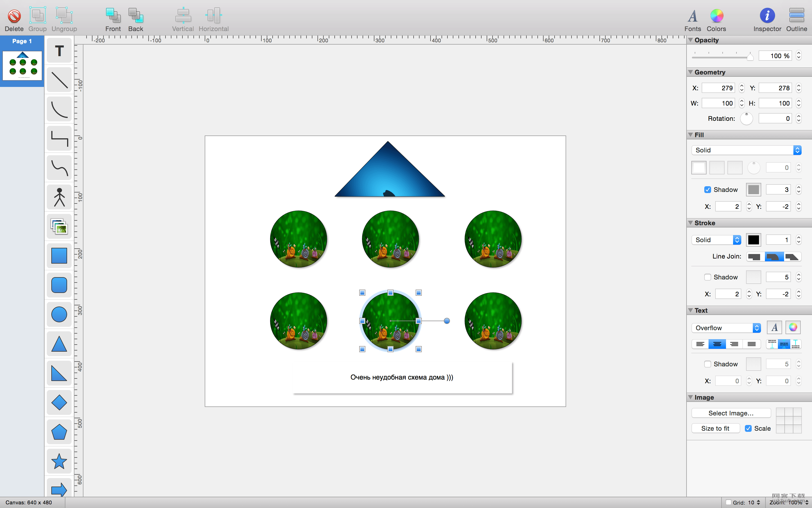Click the Page 1 thumbnail preview
812x508 pixels.
click(22, 65)
